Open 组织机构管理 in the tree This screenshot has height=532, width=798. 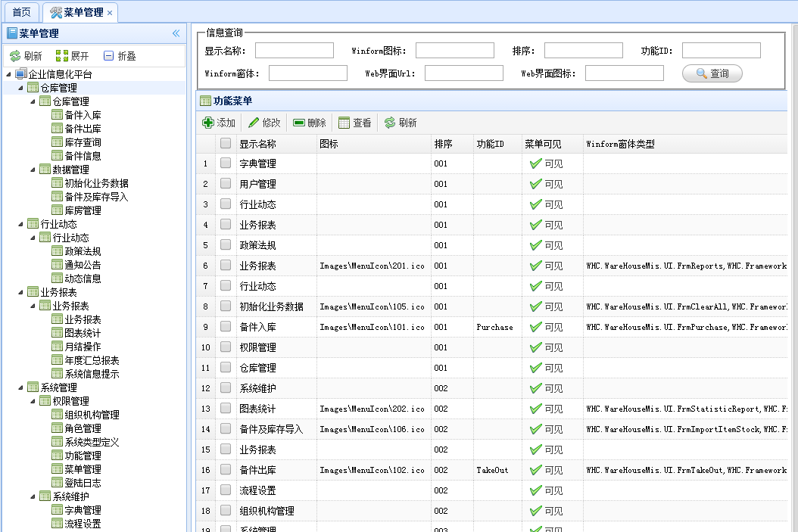click(x=92, y=415)
